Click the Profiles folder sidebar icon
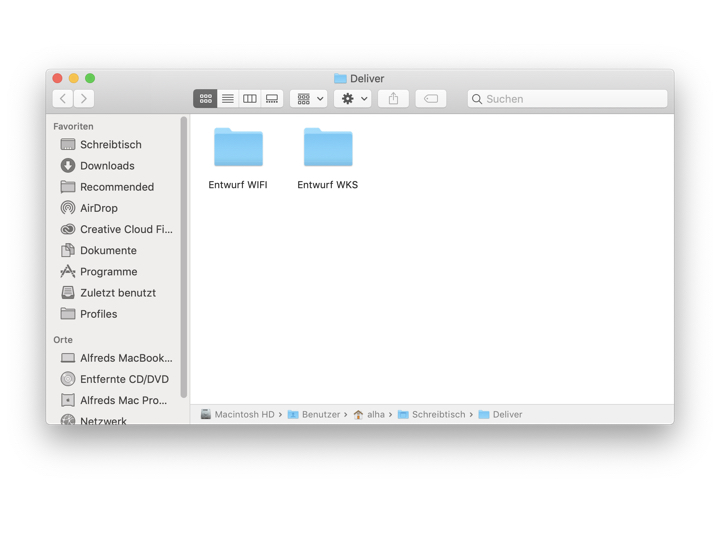Screen dimensions: 720x540 pyautogui.click(x=68, y=314)
